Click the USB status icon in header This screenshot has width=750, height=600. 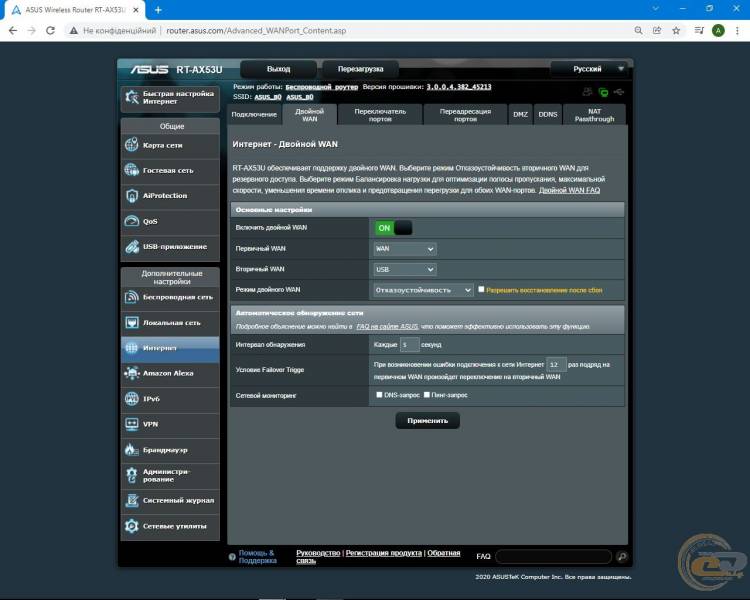[x=619, y=91]
